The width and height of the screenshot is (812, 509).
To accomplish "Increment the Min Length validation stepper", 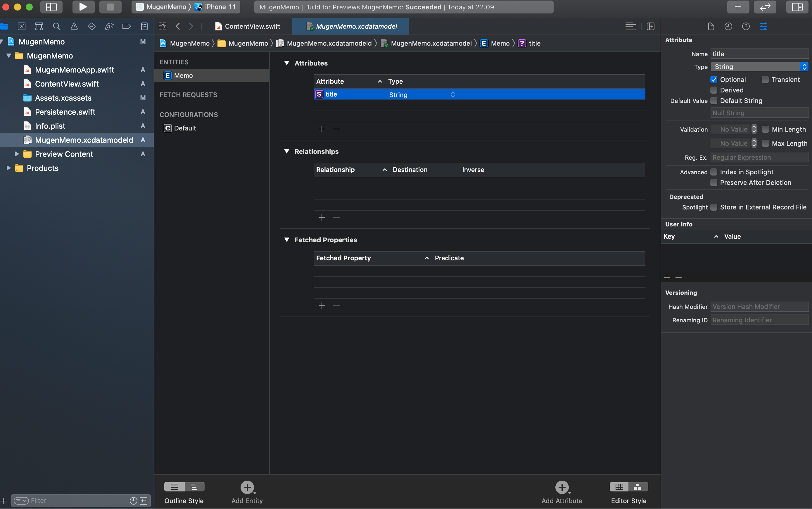I will [754, 127].
